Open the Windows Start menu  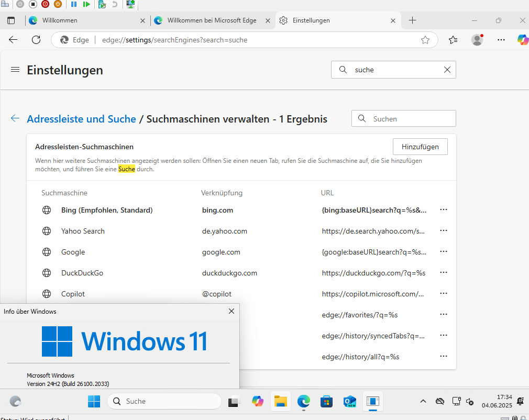pos(94,401)
